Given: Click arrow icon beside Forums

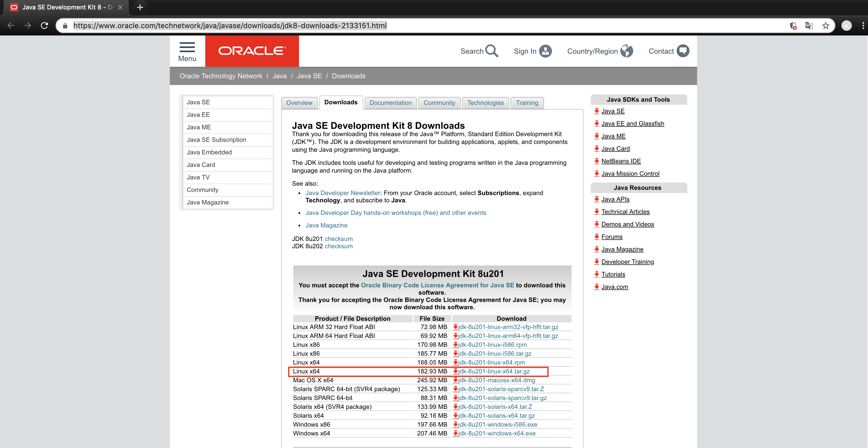Looking at the screenshot, I should click(597, 237).
